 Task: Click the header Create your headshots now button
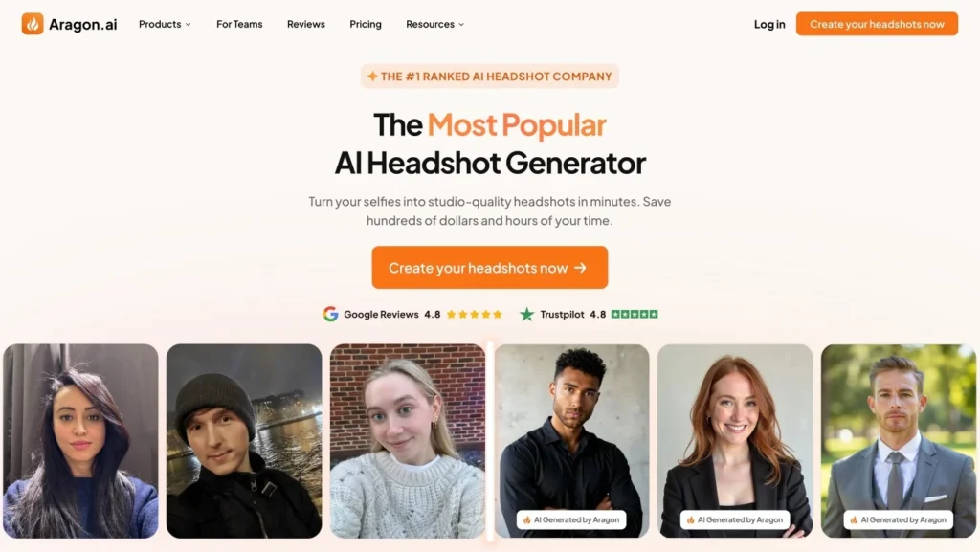pyautogui.click(x=877, y=24)
